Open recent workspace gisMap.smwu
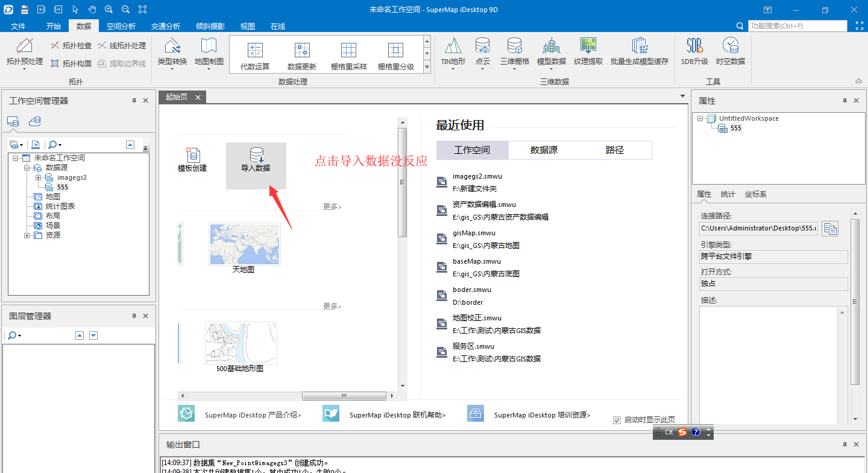The width and height of the screenshot is (868, 473). 474,233
